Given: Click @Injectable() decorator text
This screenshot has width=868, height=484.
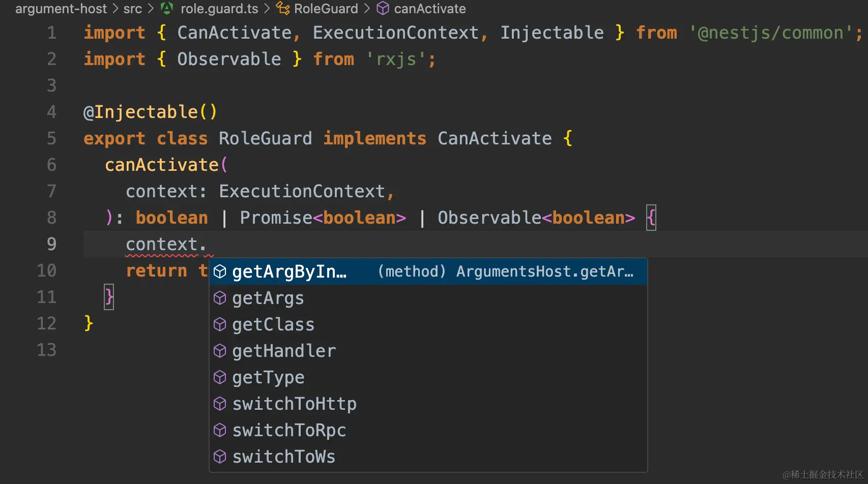Looking at the screenshot, I should tap(151, 112).
